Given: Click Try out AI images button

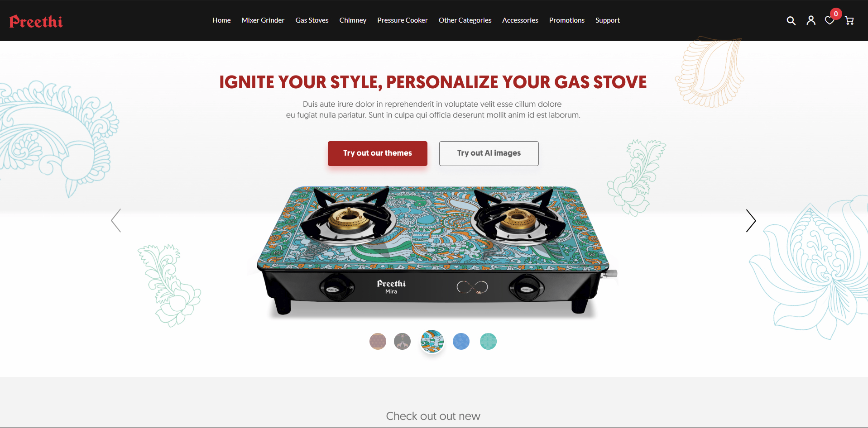Looking at the screenshot, I should (x=489, y=153).
